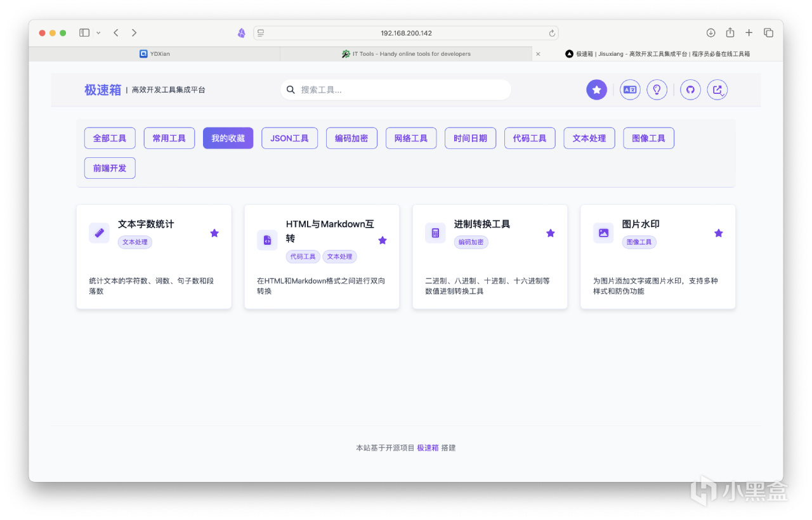Viewport: 812px width, 520px height.
Task: Toggle the theme with the lightbulb icon
Action: pos(657,90)
